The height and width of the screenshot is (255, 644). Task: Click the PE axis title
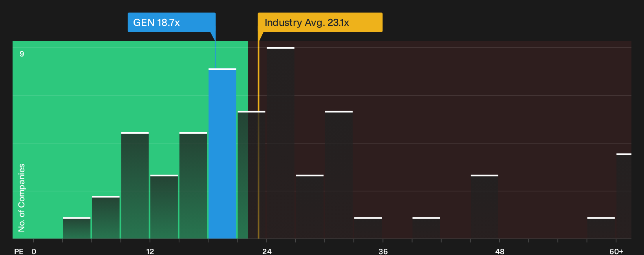[x=19, y=251]
